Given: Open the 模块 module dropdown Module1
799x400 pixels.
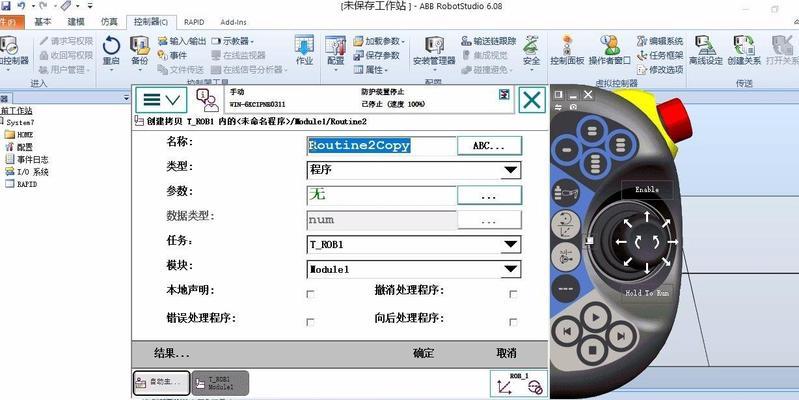Looking at the screenshot, I should (x=414, y=269).
